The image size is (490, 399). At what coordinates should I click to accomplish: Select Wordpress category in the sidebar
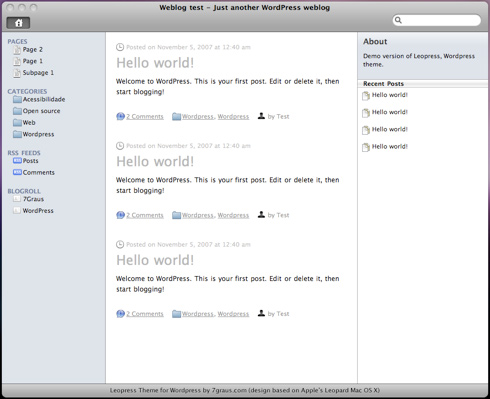point(38,134)
